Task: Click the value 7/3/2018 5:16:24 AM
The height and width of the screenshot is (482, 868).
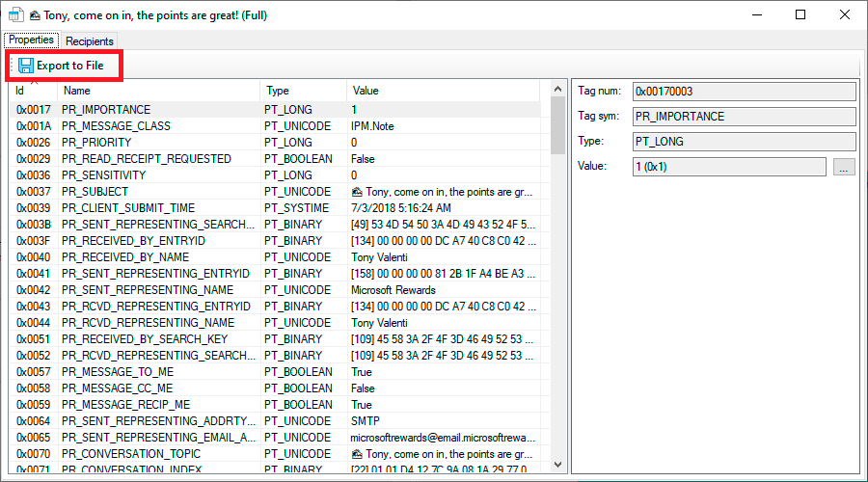Action: [x=401, y=208]
